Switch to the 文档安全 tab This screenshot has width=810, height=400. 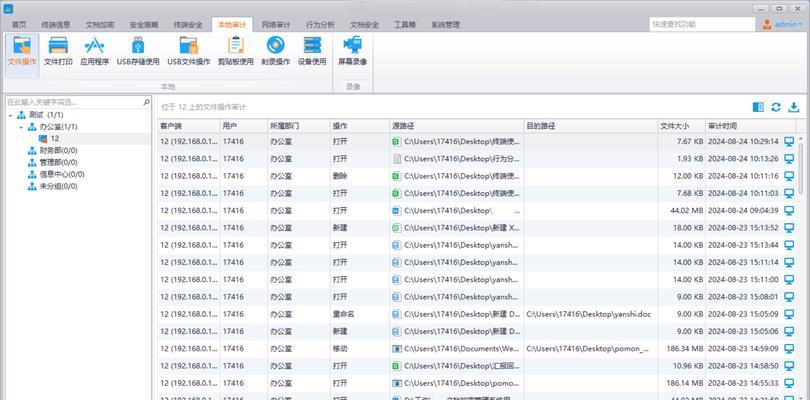364,25
